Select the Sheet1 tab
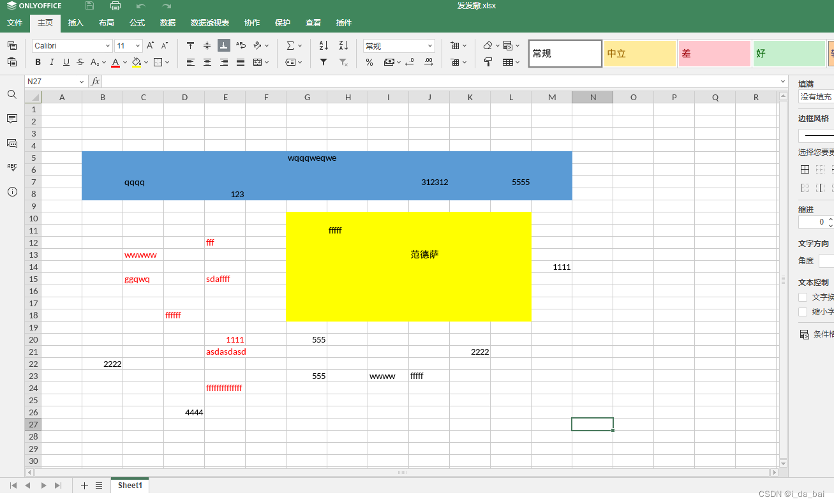This screenshot has width=834, height=504. point(130,485)
